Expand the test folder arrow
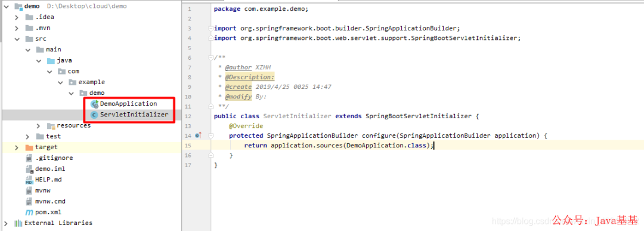The image size is (644, 231). click(x=27, y=137)
